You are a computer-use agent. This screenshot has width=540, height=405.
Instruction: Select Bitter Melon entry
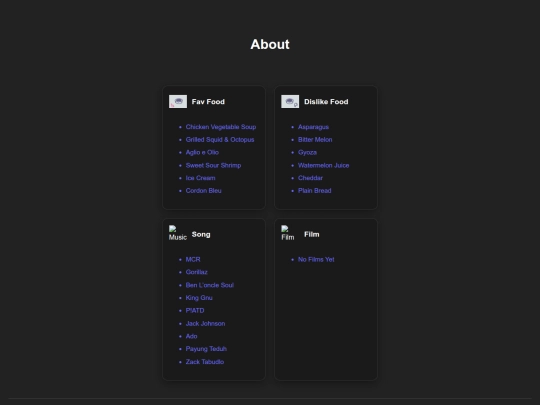[x=315, y=140]
